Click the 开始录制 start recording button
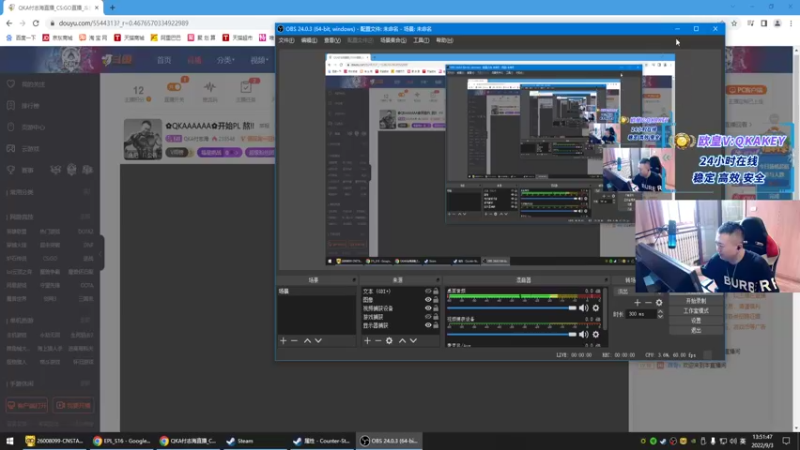Image resolution: width=800 pixels, height=450 pixels. tap(696, 301)
